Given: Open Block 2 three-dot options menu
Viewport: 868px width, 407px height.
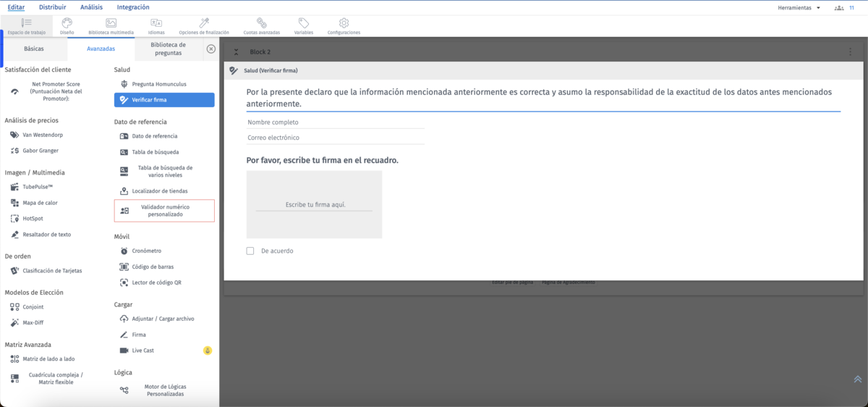Looking at the screenshot, I should click(x=851, y=52).
